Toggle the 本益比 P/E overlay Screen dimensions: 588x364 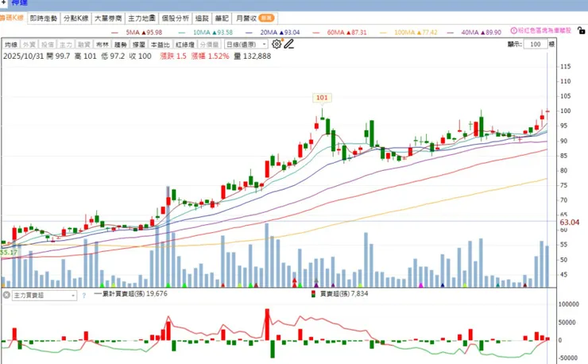click(161, 45)
